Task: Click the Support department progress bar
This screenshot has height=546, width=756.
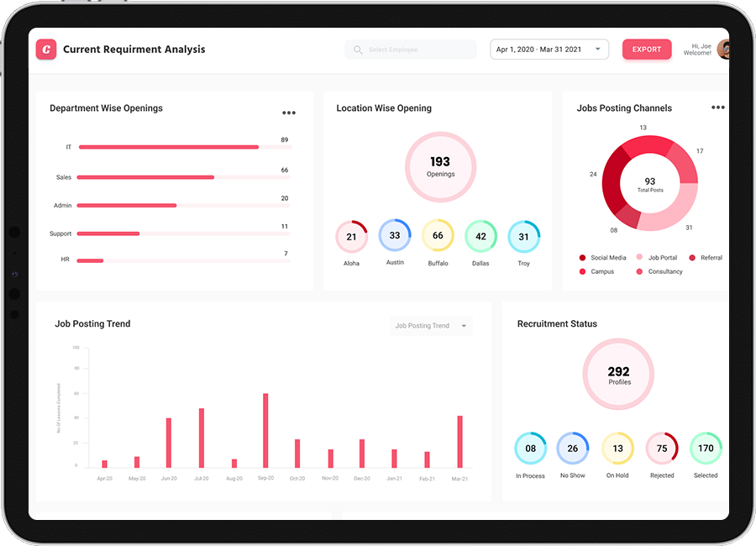Action: coord(184,234)
